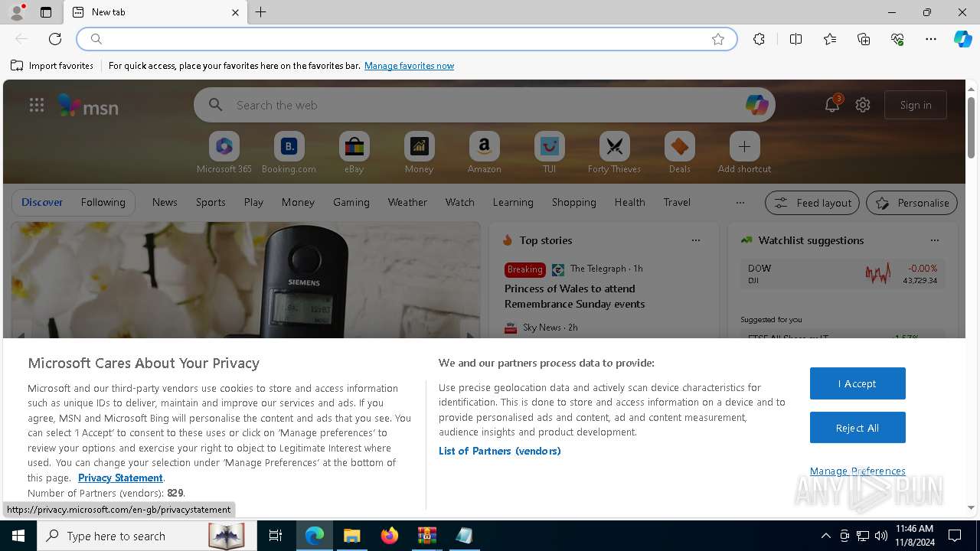Click the Personalise button
Image resolution: width=980 pixels, height=551 pixels.
[912, 203]
